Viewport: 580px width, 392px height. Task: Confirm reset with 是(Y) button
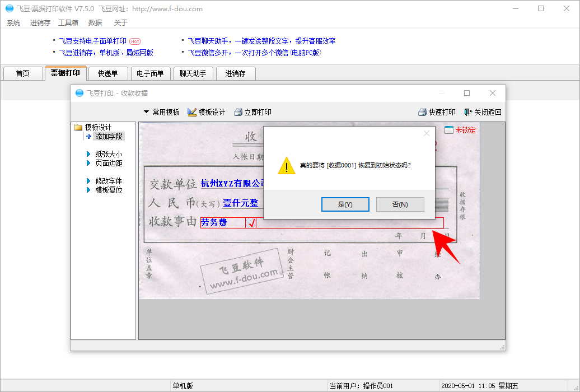click(x=345, y=204)
